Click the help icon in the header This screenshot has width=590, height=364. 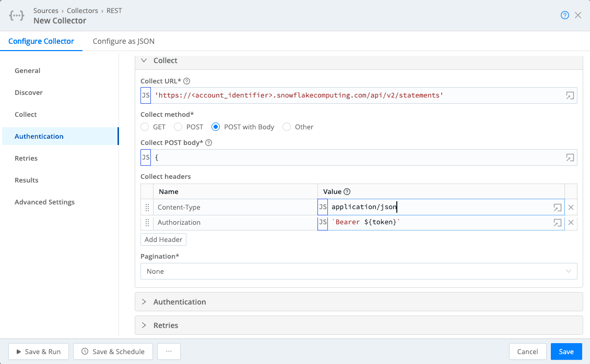tap(564, 15)
